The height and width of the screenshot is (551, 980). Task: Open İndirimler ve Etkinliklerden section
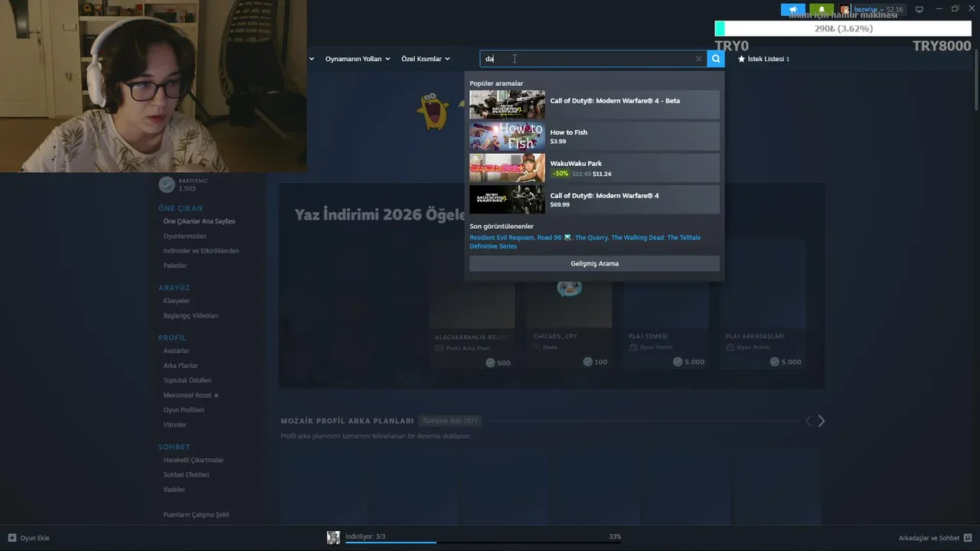point(201,250)
